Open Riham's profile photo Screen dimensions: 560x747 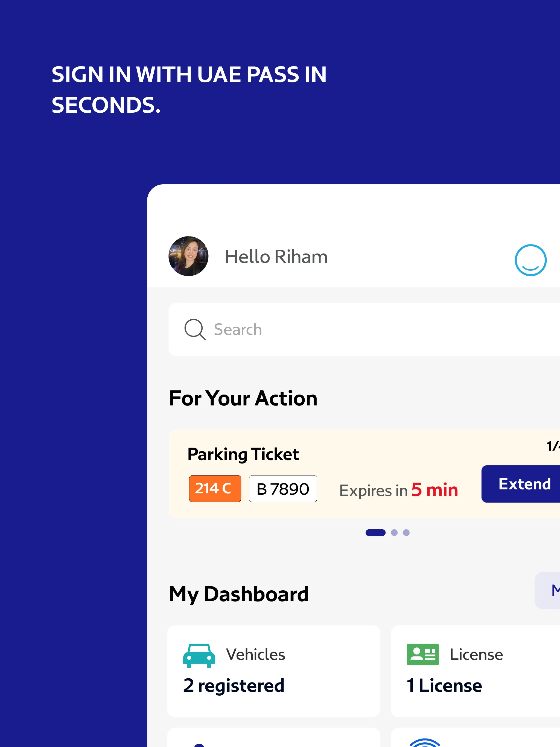[x=188, y=256]
